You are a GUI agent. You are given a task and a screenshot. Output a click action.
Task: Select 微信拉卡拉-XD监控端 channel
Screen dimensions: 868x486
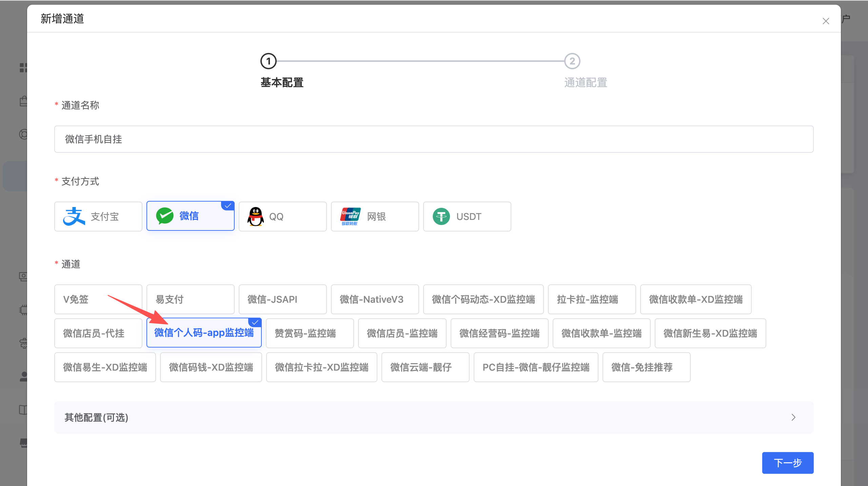pos(322,367)
